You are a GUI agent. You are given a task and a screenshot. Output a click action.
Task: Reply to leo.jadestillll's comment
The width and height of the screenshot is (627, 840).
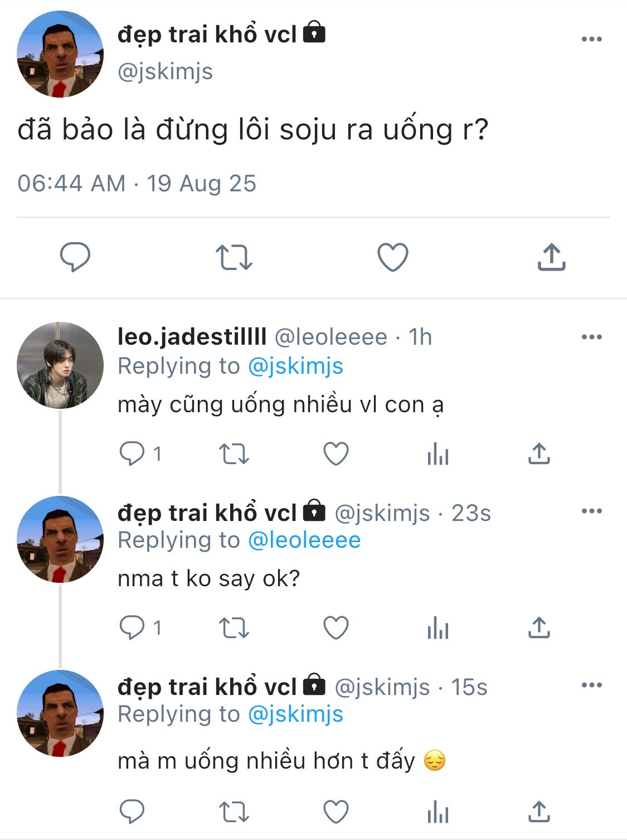point(132,453)
